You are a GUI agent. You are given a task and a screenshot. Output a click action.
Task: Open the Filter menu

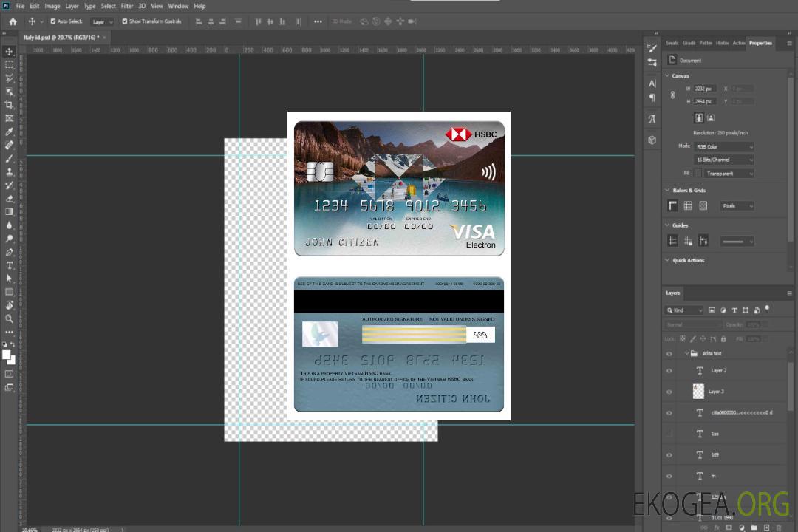(127, 6)
